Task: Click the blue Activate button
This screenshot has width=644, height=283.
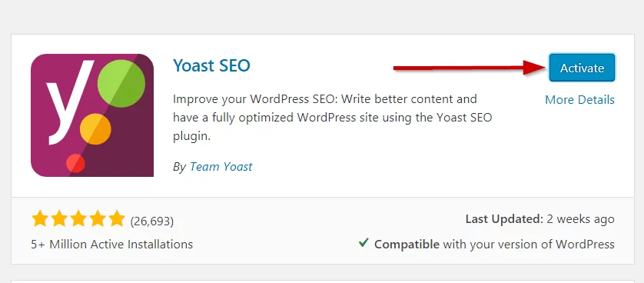Action: click(582, 68)
